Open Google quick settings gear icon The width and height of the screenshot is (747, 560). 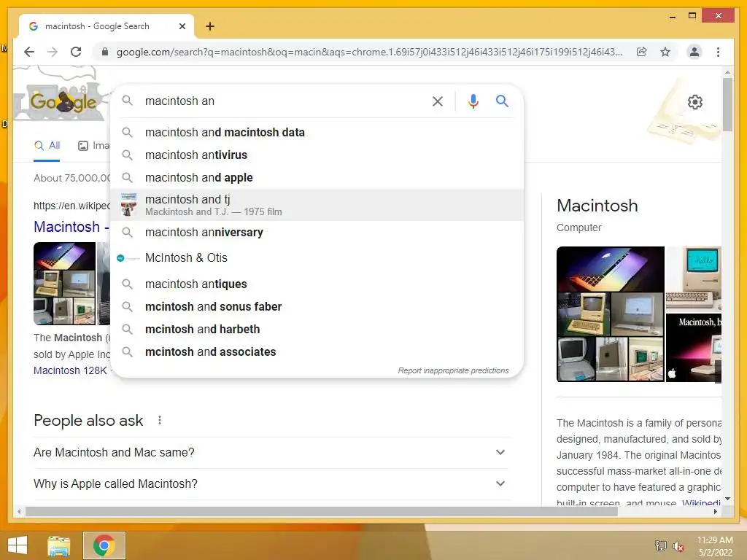tap(695, 102)
